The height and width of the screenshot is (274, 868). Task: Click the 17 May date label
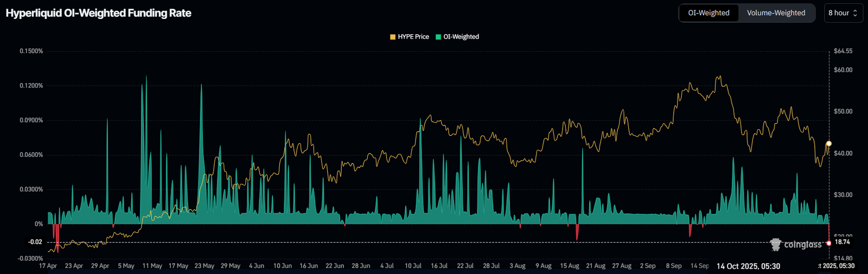178,266
